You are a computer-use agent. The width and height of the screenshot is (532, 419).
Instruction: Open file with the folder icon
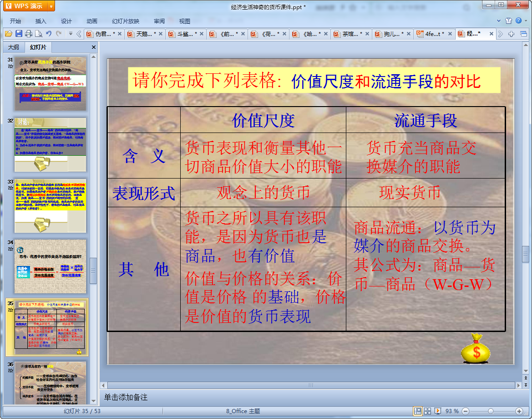click(x=9, y=34)
